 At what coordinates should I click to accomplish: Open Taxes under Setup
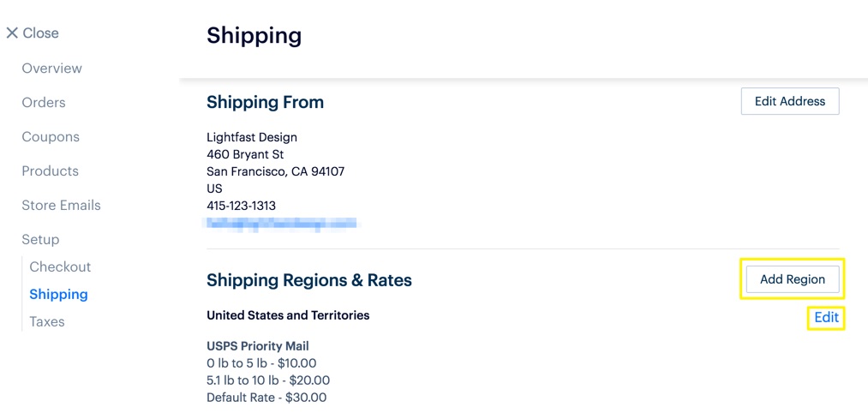click(47, 322)
